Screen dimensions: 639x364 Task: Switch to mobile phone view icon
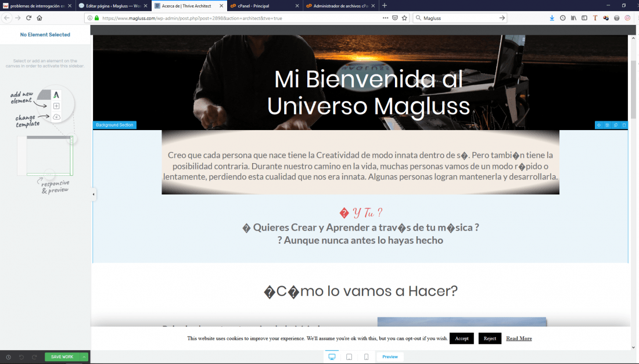[367, 356]
